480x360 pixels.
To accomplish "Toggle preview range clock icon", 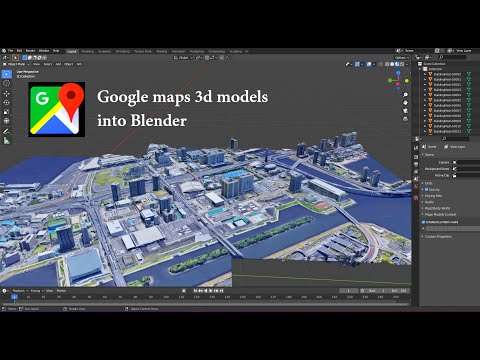I will tap(362, 291).
